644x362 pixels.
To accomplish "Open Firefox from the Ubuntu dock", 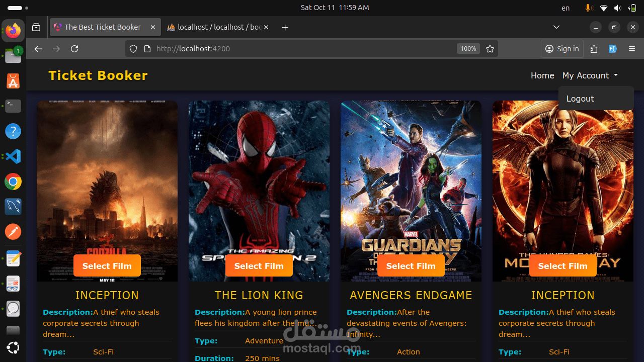I will 13,31.
